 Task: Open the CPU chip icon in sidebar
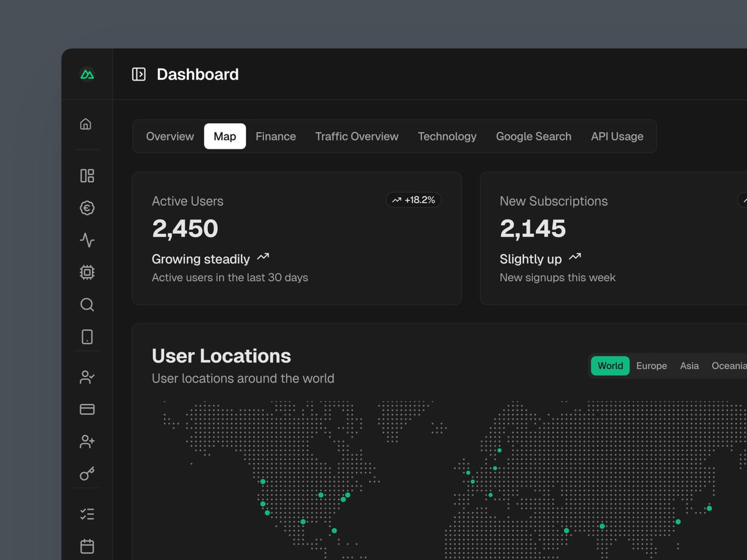click(x=87, y=272)
